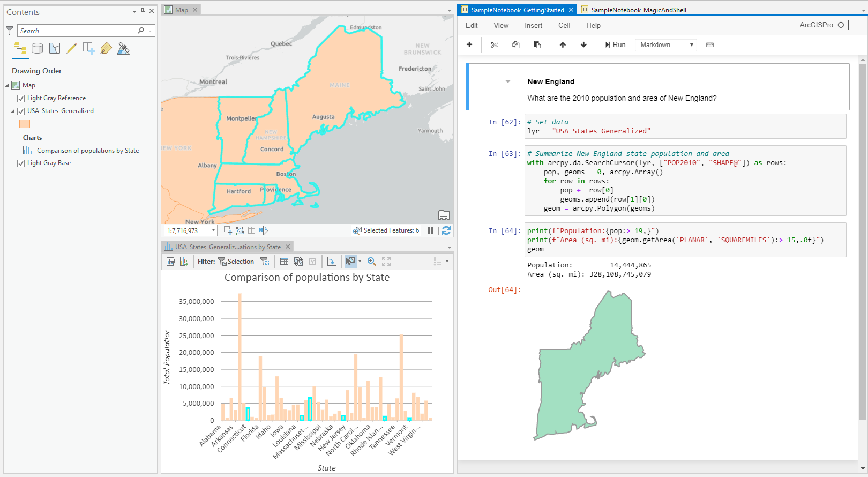Open attribute table from chart toolbar
868x477 pixels.
coord(284,262)
